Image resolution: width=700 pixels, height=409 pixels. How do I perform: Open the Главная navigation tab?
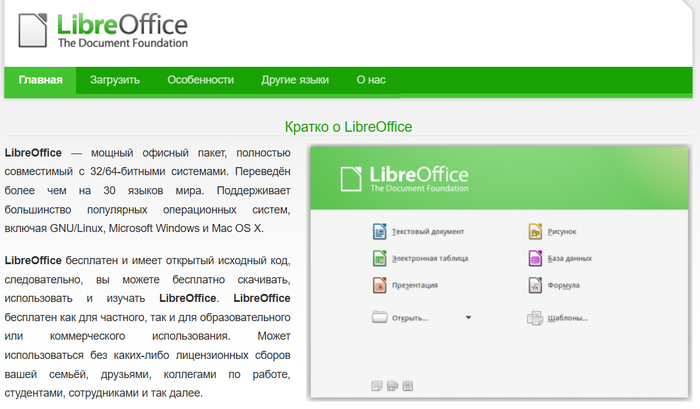[x=40, y=80]
